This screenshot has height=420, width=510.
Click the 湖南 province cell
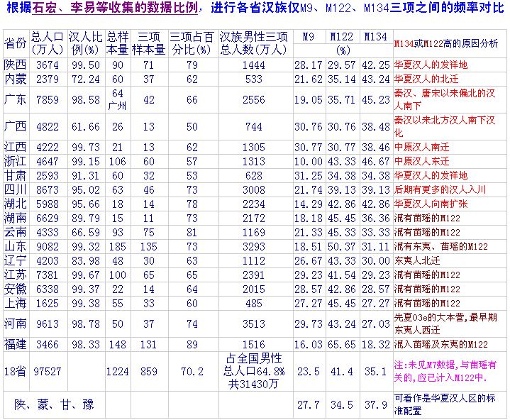(15, 218)
